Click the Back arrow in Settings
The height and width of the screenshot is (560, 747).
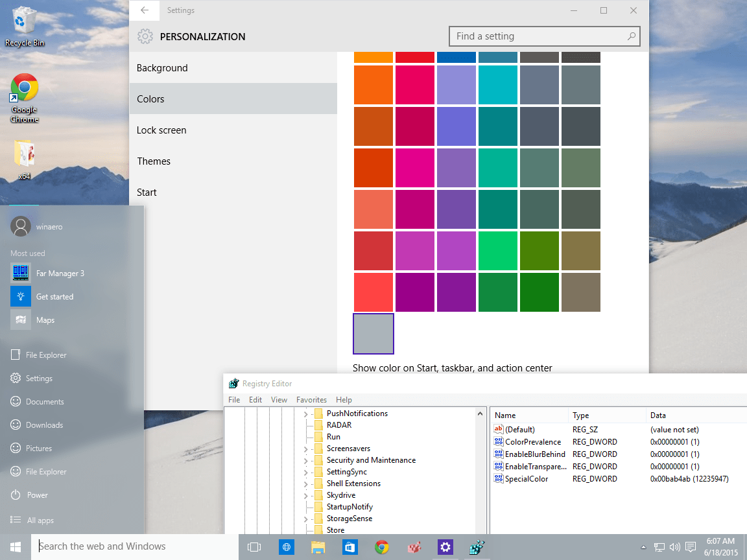tap(144, 10)
